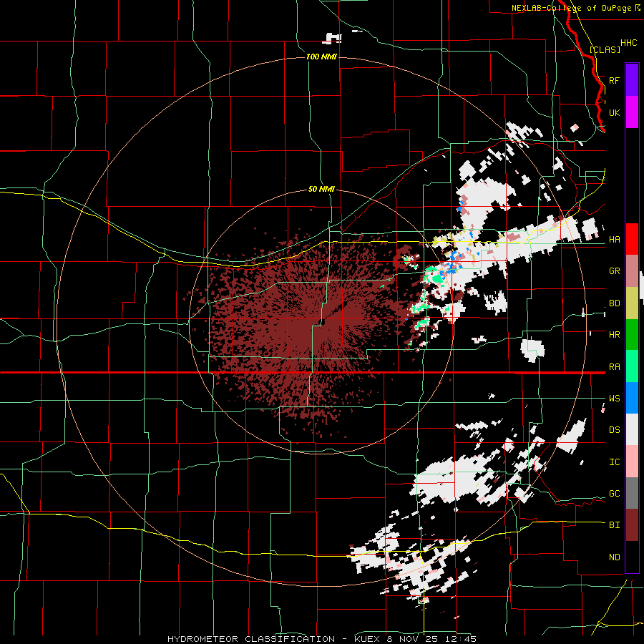This screenshot has height=644, width=644.
Task: Click the BI legend label
Action: point(614,525)
